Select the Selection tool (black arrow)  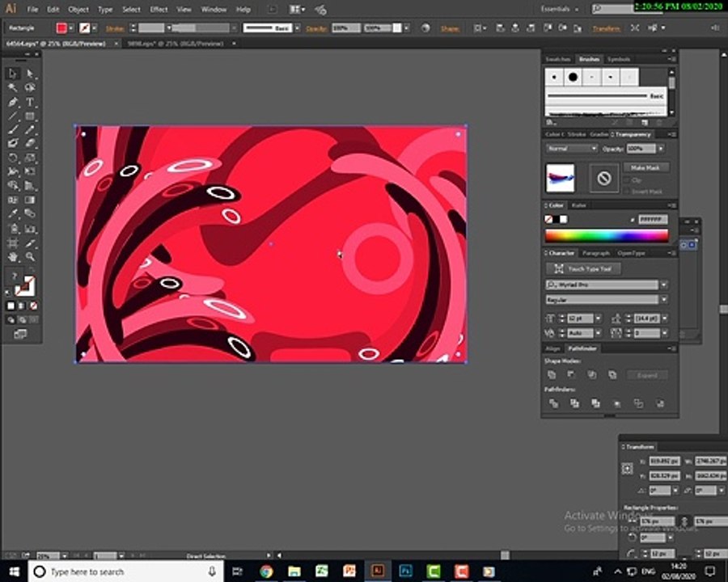(x=12, y=74)
